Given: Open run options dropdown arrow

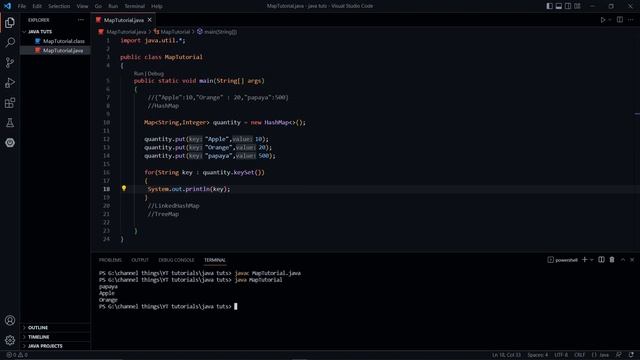Looking at the screenshot, I should [610, 20].
